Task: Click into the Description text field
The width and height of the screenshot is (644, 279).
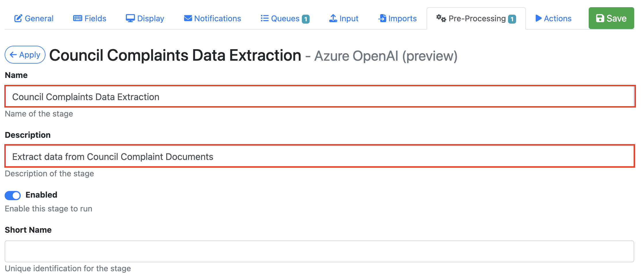Action: point(320,156)
